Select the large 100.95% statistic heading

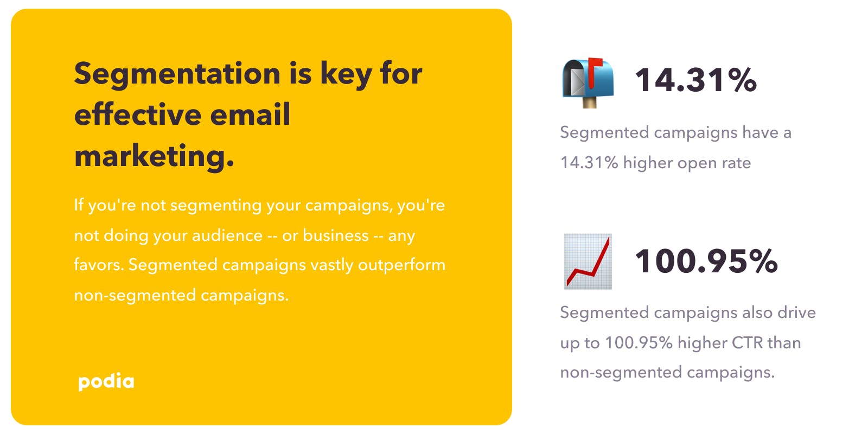pyautogui.click(x=706, y=261)
